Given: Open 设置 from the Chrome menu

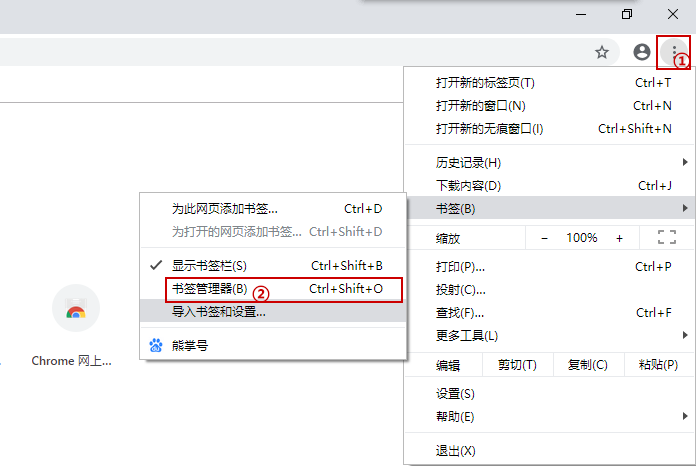Looking at the screenshot, I should coord(456,393).
